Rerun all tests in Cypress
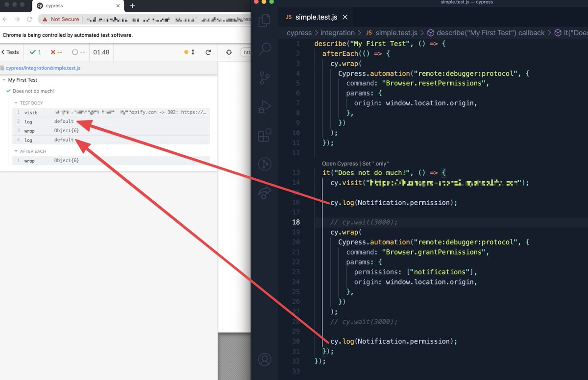 pyautogui.click(x=208, y=52)
